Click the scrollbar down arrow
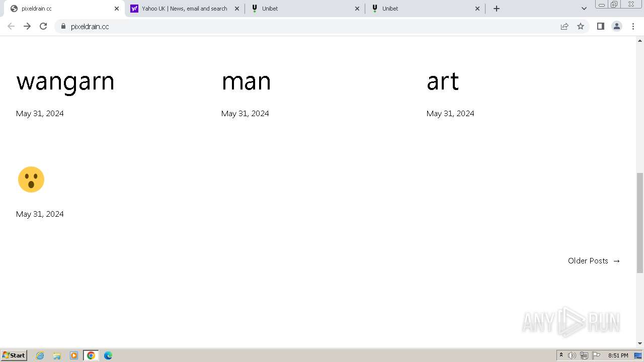 click(640, 343)
